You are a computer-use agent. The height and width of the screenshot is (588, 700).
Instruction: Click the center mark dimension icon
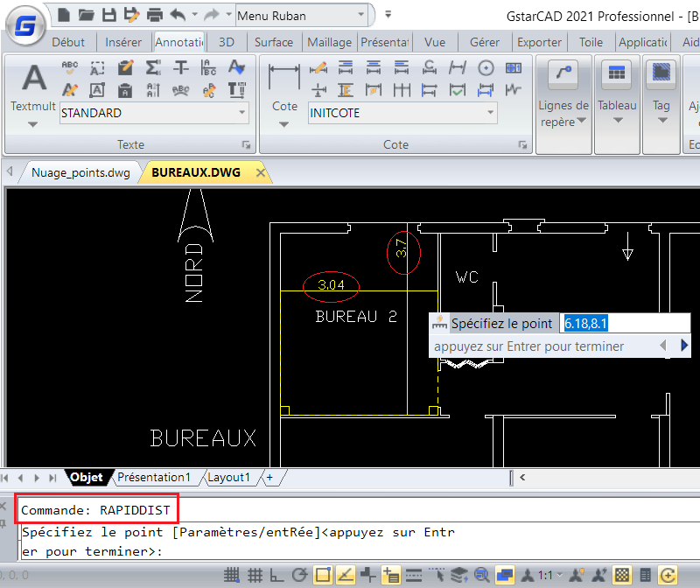(x=486, y=68)
